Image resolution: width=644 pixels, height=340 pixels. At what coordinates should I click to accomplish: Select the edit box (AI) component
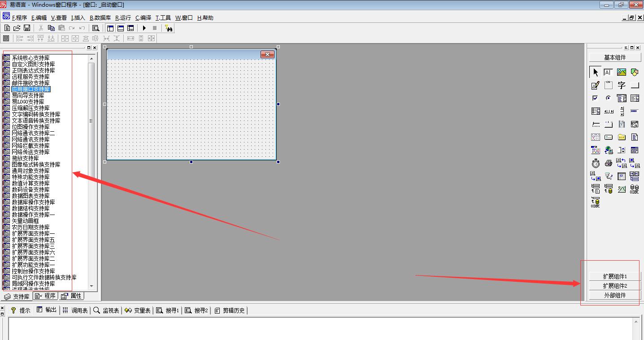608,72
